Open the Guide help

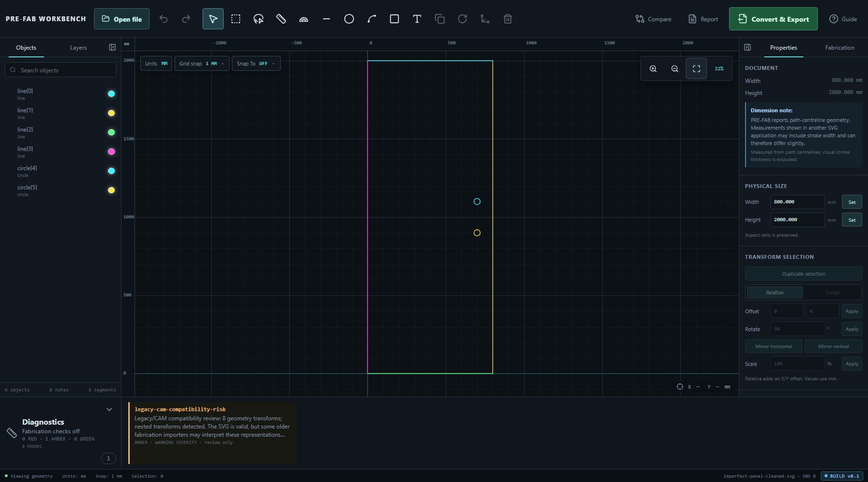[x=843, y=19]
